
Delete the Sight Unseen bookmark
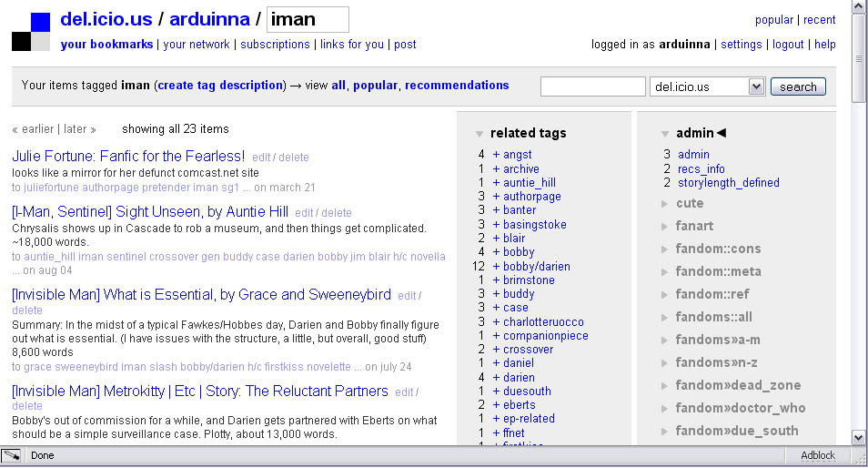coord(337,213)
